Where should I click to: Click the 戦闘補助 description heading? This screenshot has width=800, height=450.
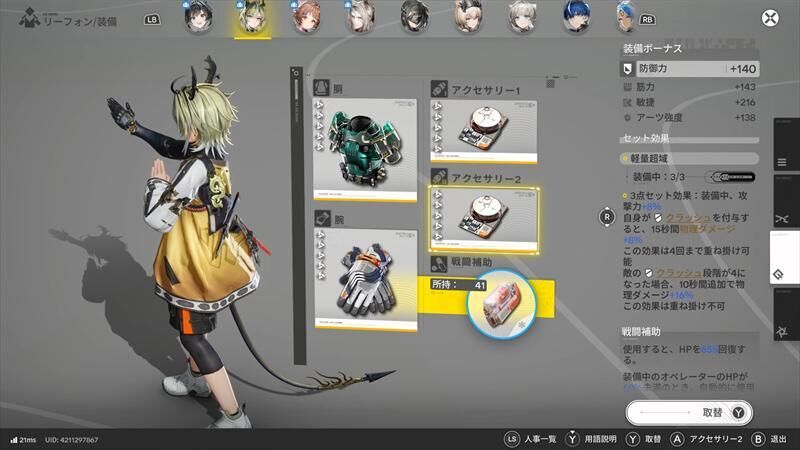[x=641, y=332]
